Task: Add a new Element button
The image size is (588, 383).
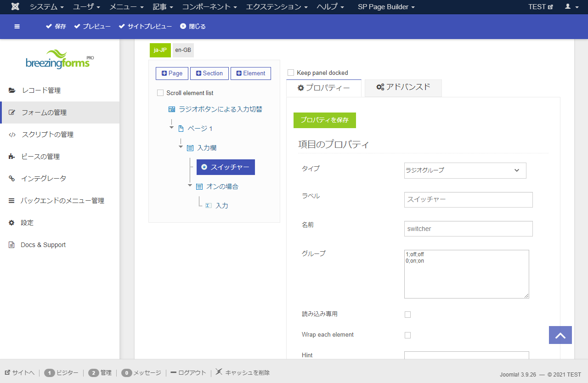Action: pyautogui.click(x=250, y=73)
